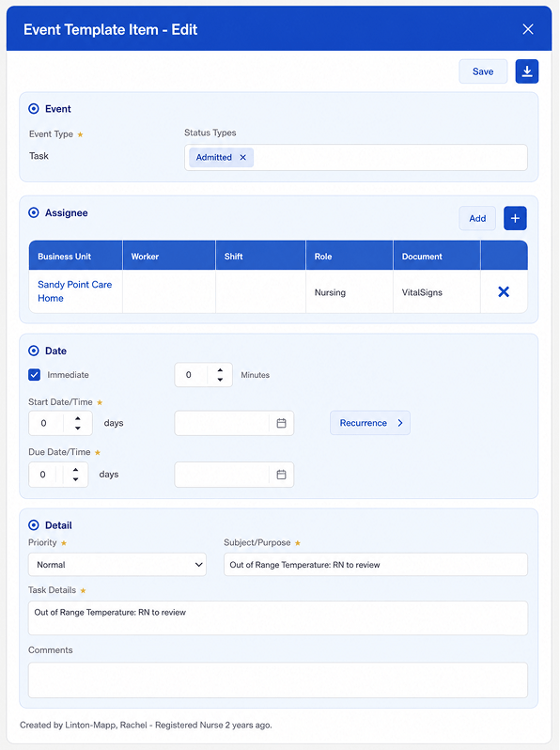This screenshot has height=750, width=560.
Task: Click in the Comments textbox
Action: [278, 680]
